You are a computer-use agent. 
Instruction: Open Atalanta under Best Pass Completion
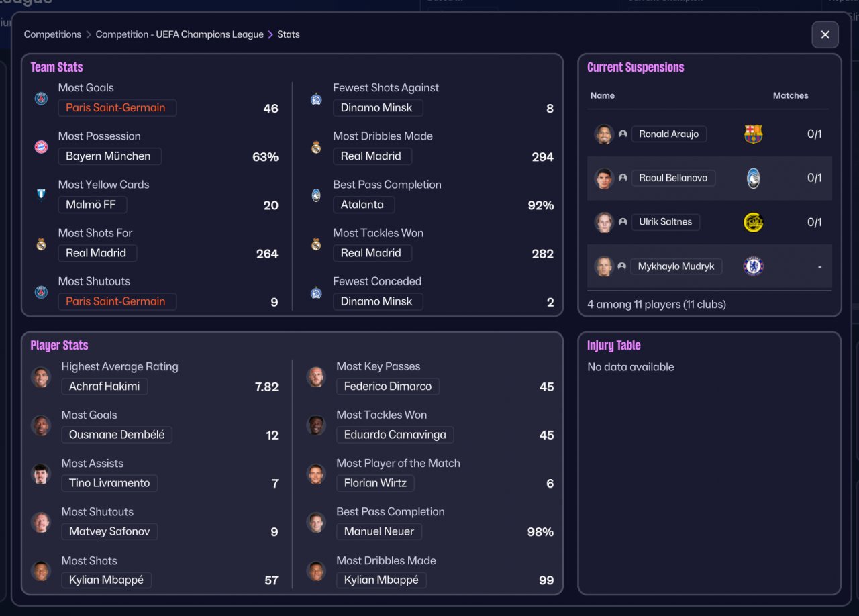coord(364,205)
